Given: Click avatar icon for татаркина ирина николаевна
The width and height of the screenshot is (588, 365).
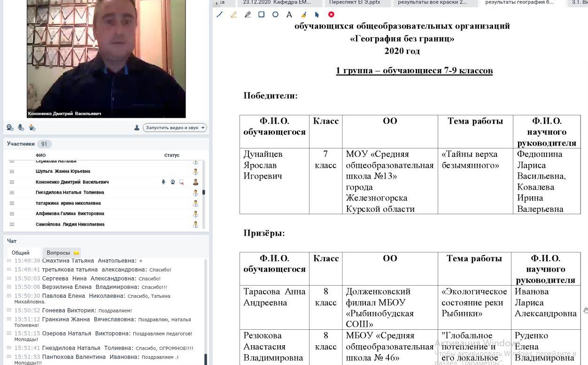Looking at the screenshot, I should pos(195,203).
